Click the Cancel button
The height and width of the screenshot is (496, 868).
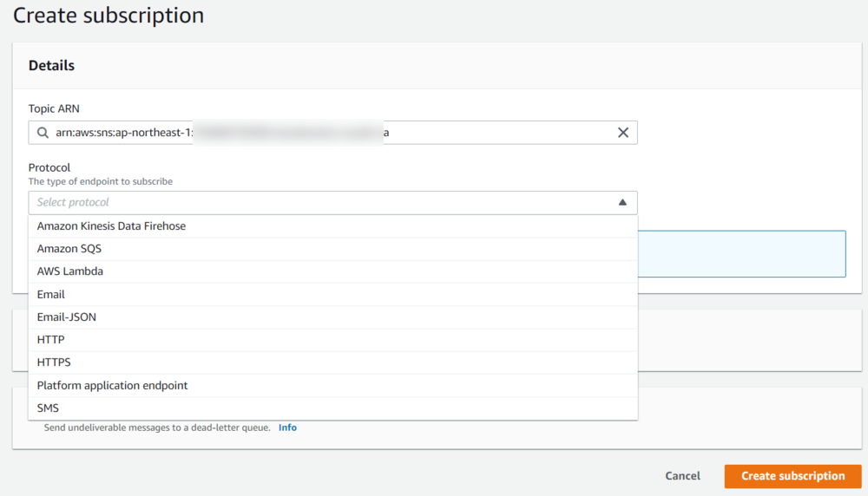(682, 476)
